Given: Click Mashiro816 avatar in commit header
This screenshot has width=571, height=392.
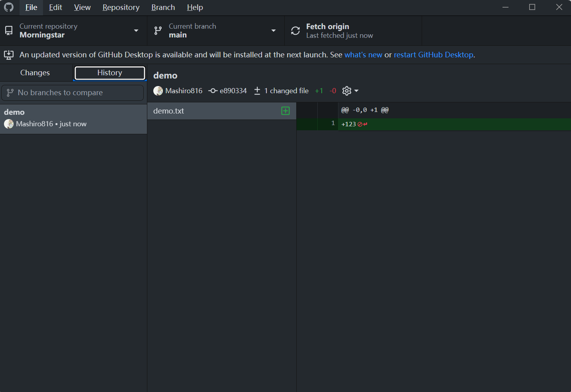Looking at the screenshot, I should point(158,91).
